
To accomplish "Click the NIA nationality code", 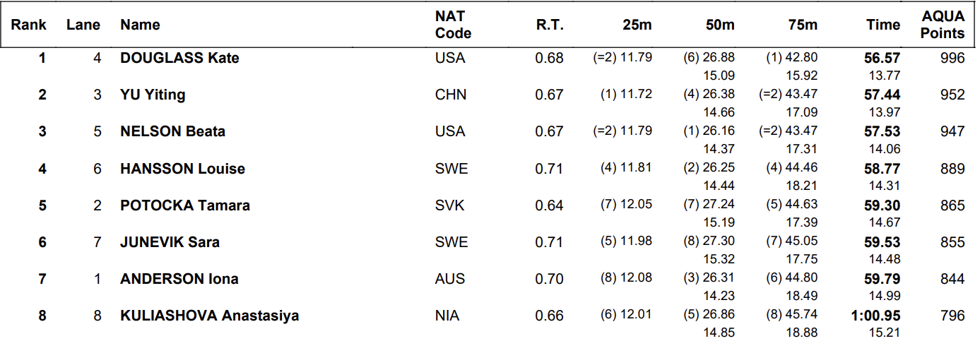I will (x=447, y=316).
